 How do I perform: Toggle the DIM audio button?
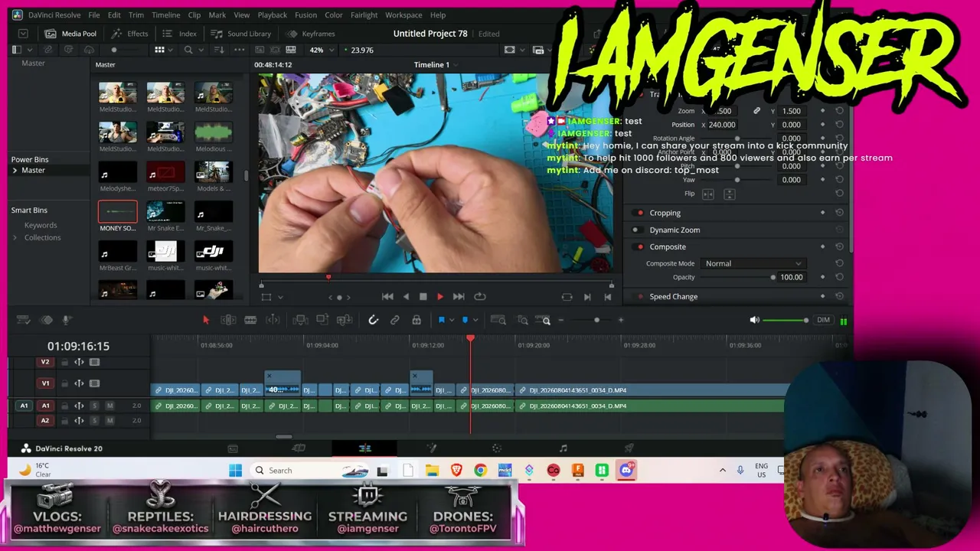(x=823, y=320)
